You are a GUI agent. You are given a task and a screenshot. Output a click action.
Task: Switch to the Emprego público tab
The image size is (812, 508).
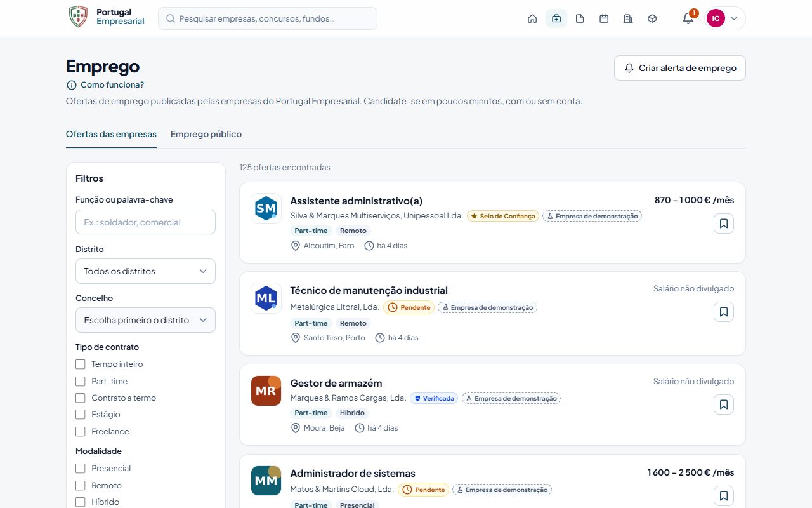tap(206, 135)
